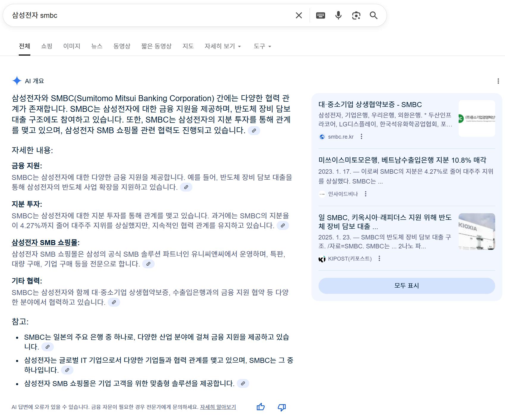Open the 자세히 알아보기 link
This screenshot has height=420, width=505.
pyautogui.click(x=218, y=407)
